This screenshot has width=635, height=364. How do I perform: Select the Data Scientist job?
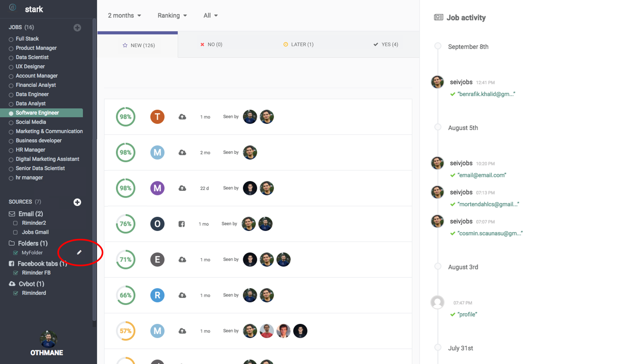[x=32, y=57]
